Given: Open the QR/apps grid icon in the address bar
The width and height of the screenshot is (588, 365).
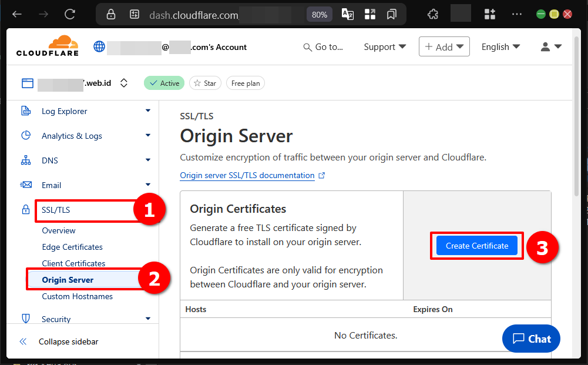Looking at the screenshot, I should coord(369,14).
